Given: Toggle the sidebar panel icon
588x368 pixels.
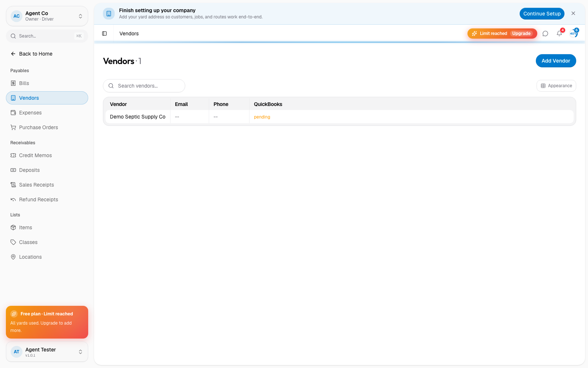Looking at the screenshot, I should tap(104, 33).
